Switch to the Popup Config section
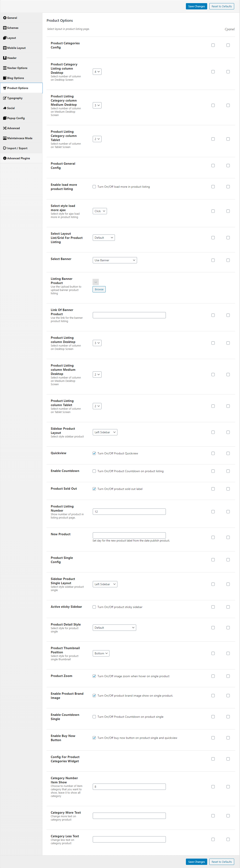The width and height of the screenshot is (240, 868). click(x=21, y=118)
